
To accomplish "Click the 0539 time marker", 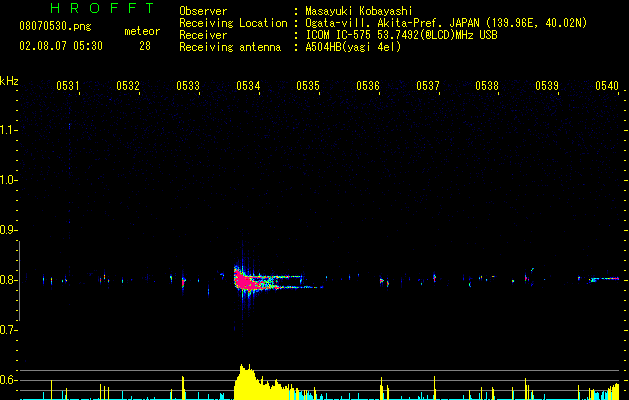I will [x=547, y=86].
